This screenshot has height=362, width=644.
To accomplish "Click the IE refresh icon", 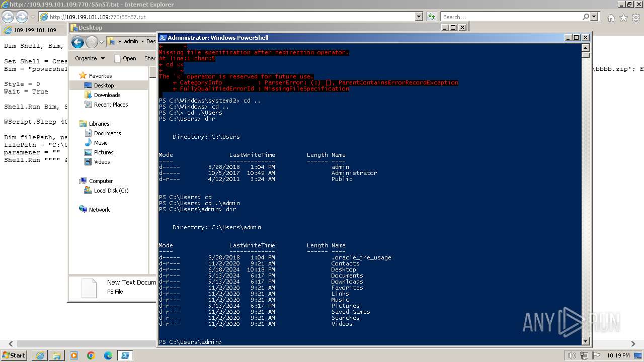I will tap(432, 17).
